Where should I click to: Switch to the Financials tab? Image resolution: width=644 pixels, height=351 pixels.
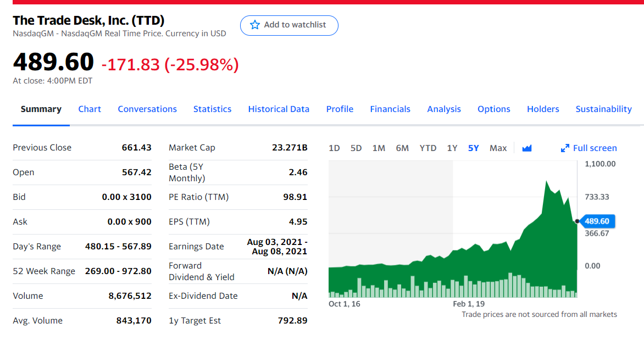coord(390,109)
